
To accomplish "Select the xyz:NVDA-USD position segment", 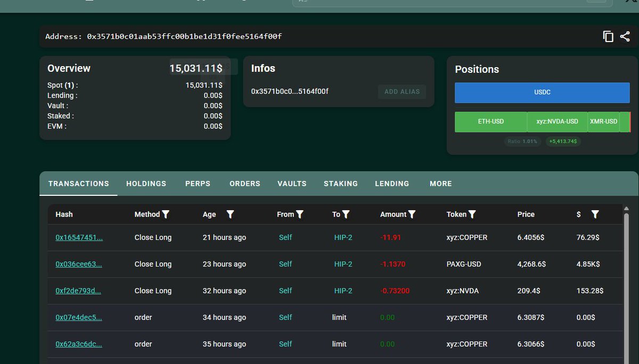I will pyautogui.click(x=557, y=121).
